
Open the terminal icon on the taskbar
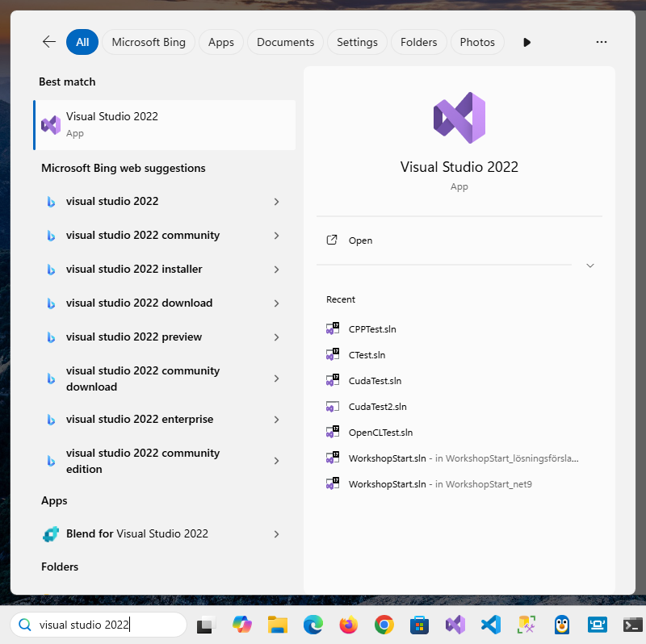click(x=633, y=625)
